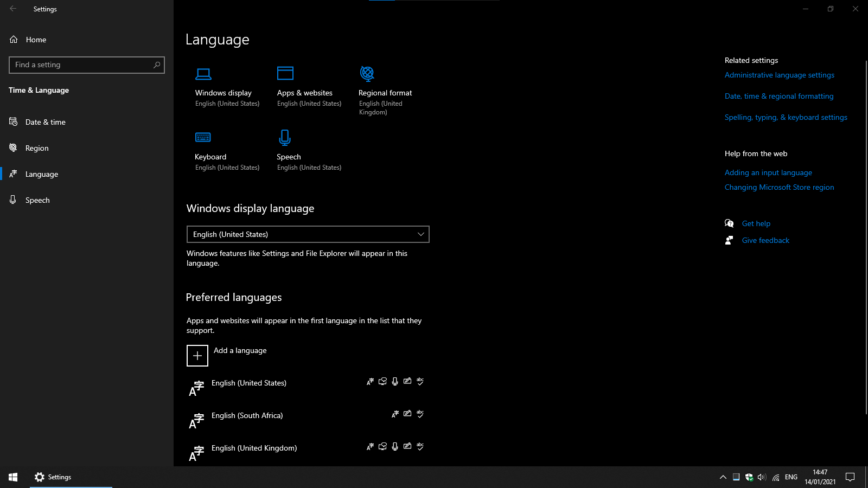
Task: Go to Speech settings page
Action: coord(87,200)
